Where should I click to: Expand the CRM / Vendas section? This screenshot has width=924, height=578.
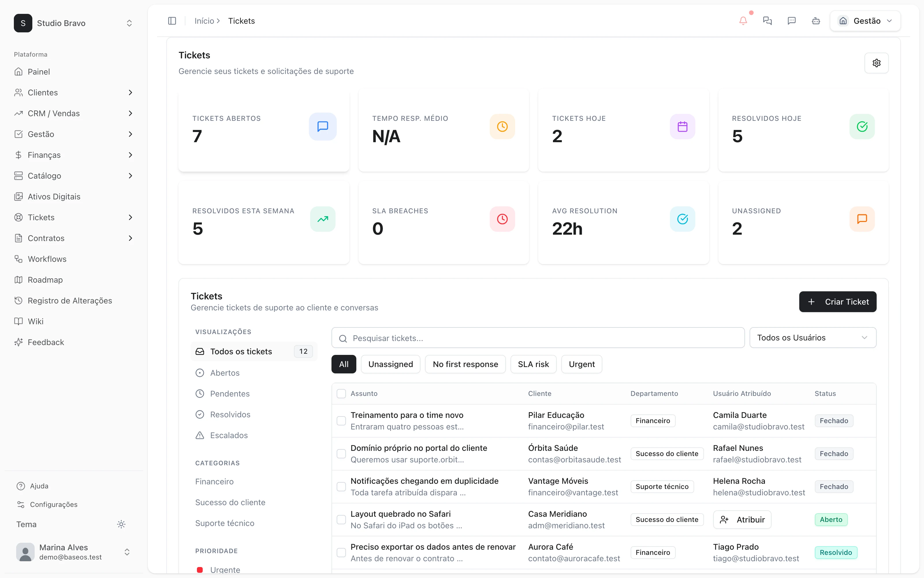[74, 113]
